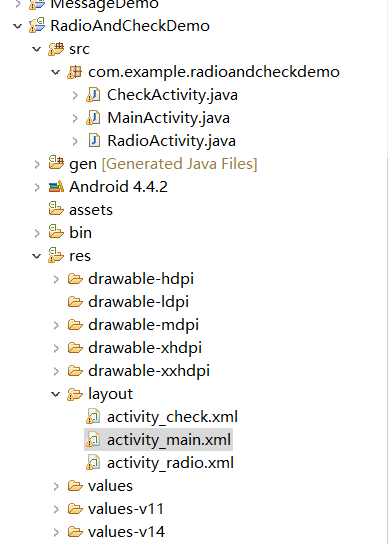The width and height of the screenshot is (388, 544).
Task: Select the 'assets' folder label
Action: (91, 210)
